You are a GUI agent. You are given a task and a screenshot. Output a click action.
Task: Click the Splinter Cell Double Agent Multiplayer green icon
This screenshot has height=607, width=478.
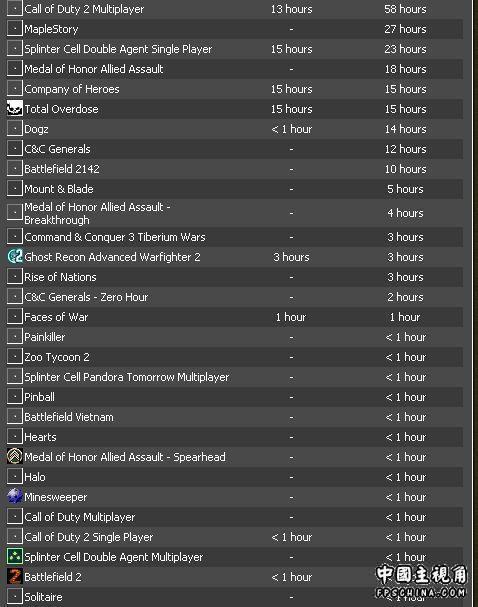pos(15,557)
